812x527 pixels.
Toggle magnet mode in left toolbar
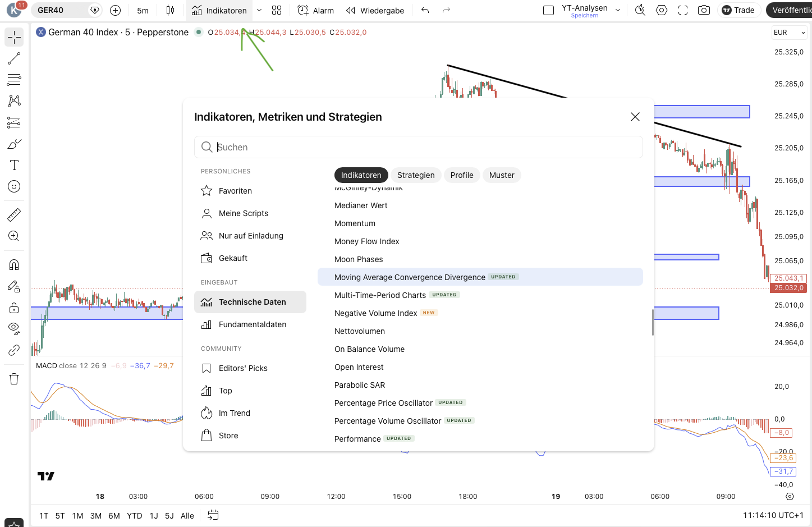point(14,264)
